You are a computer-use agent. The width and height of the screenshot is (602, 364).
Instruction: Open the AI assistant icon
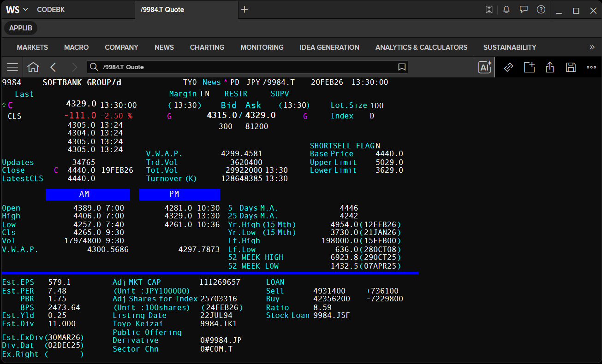tap(485, 67)
